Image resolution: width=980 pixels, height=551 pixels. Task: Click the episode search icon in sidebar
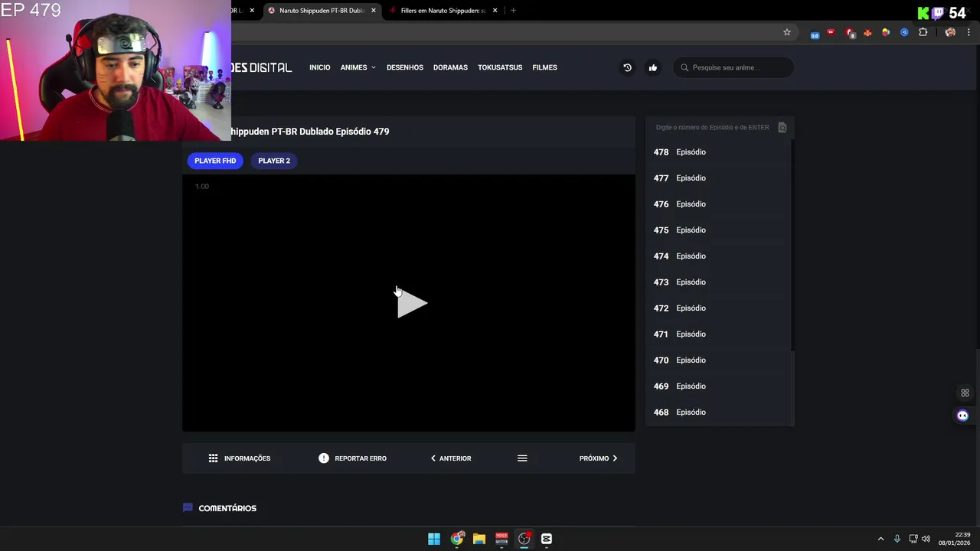click(782, 127)
